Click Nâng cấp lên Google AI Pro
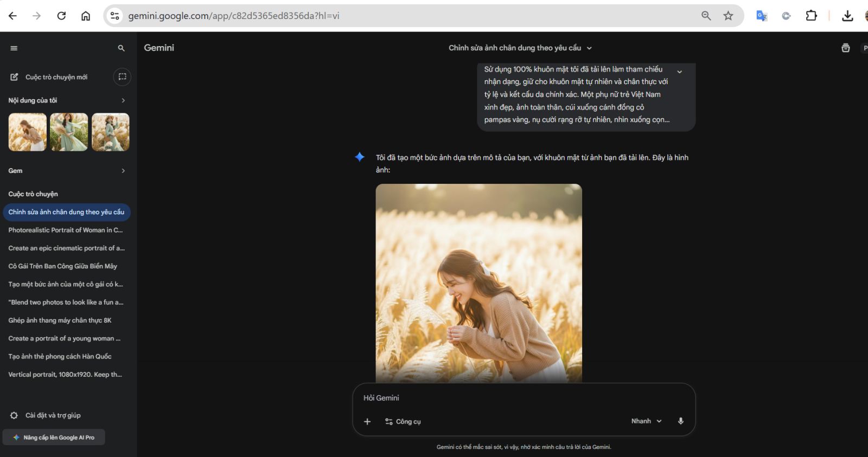This screenshot has height=457, width=868. pos(54,437)
